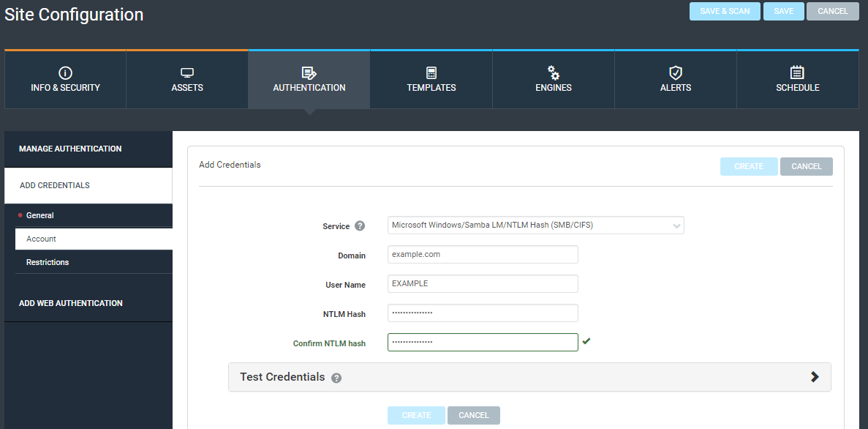Click the Alerts shield icon
Screen dimensions: 868x429
tap(675, 72)
